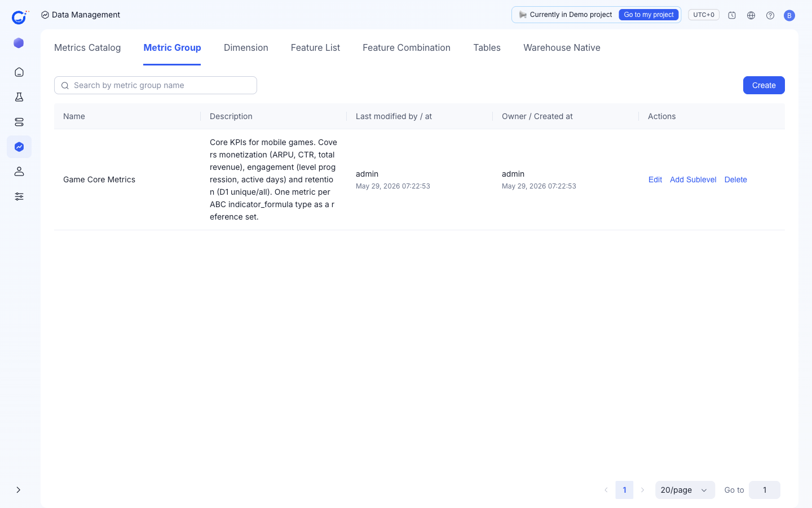Click the UTC+0 timezone badge

[704, 15]
